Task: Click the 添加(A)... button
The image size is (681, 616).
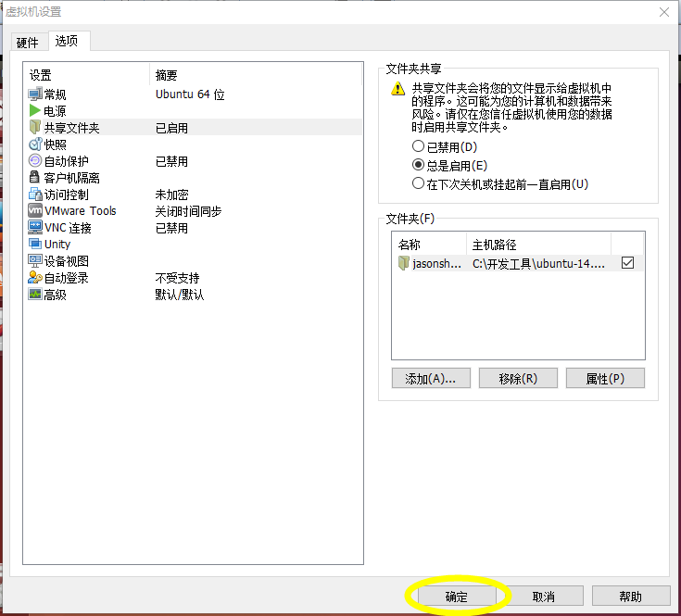Action: pyautogui.click(x=431, y=379)
